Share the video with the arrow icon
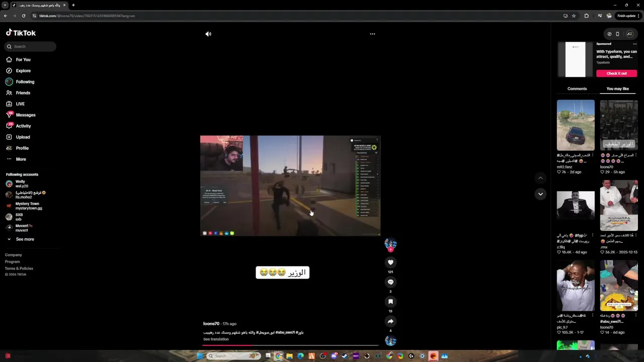 [390, 321]
